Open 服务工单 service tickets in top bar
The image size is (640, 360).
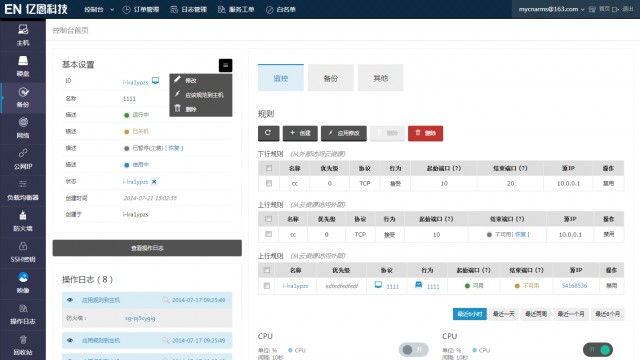pos(236,9)
